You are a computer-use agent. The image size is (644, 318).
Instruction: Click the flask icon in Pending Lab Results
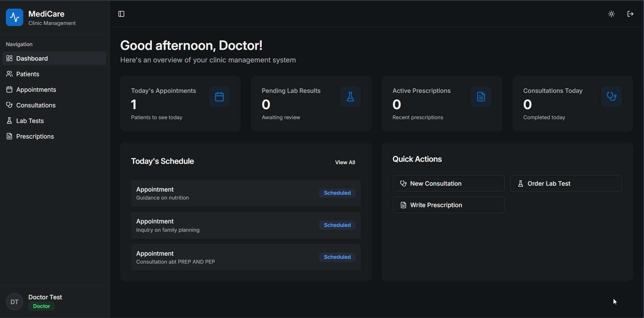(x=350, y=97)
